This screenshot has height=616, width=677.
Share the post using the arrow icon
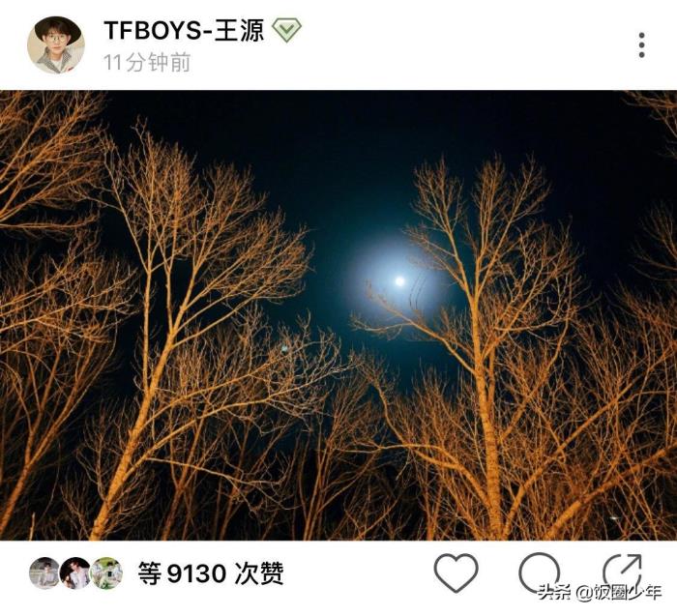[622, 572]
